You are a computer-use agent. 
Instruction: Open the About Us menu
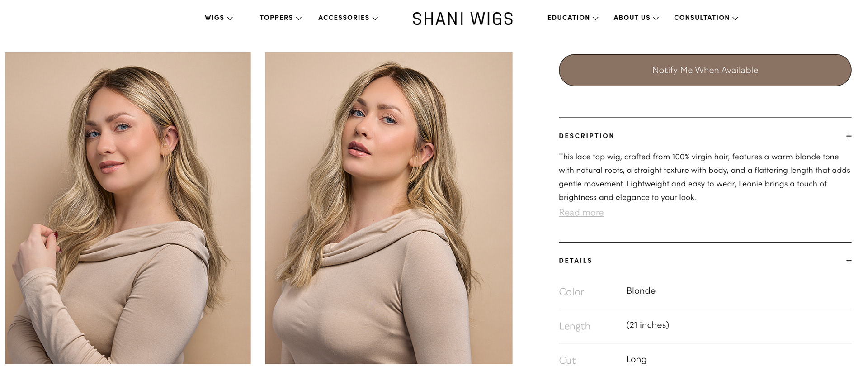click(x=636, y=18)
